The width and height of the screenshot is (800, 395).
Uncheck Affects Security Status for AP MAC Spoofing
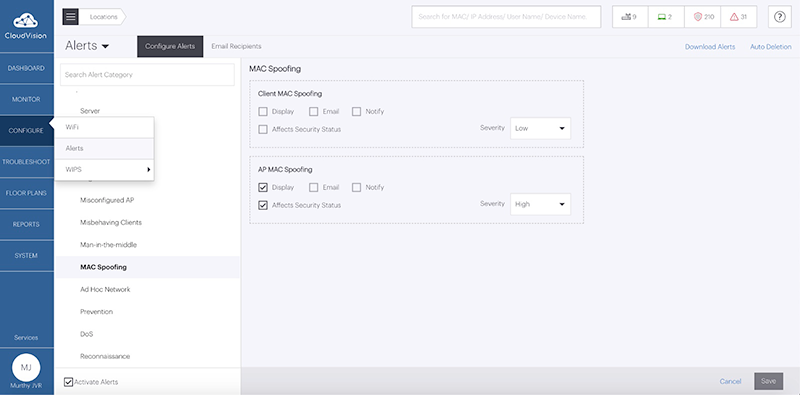pos(263,205)
